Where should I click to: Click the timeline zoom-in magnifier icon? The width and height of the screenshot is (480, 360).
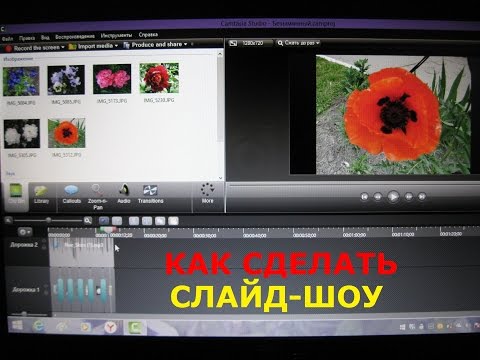click(88, 220)
